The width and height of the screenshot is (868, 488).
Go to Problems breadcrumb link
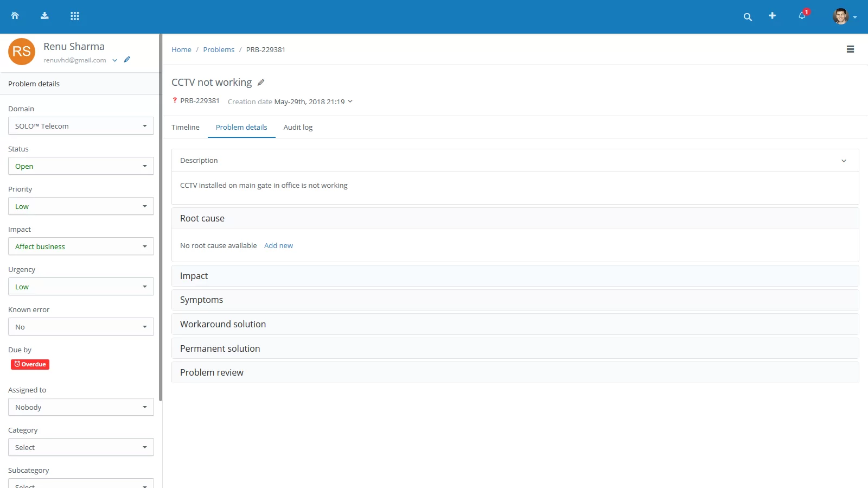[x=219, y=49]
